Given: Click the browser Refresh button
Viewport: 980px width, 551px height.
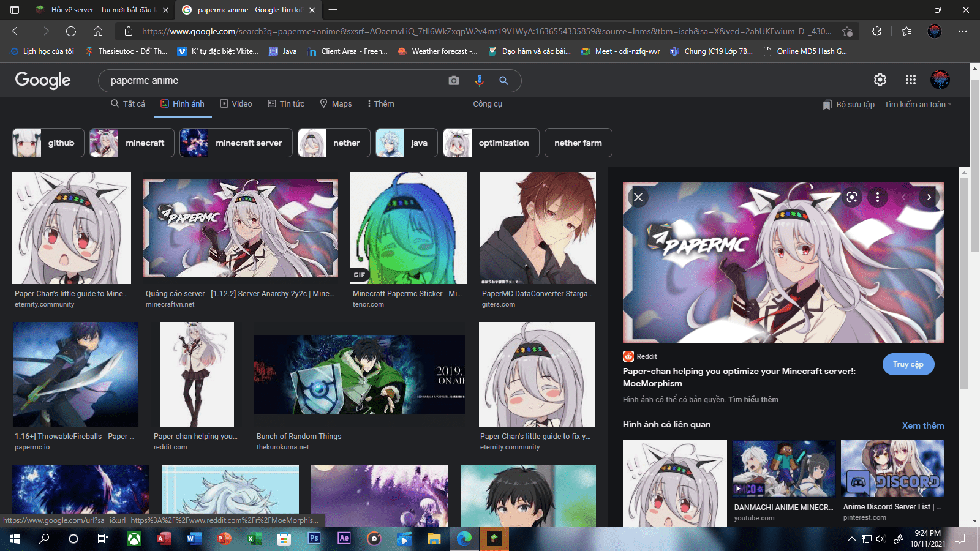Looking at the screenshot, I should tap(71, 31).
